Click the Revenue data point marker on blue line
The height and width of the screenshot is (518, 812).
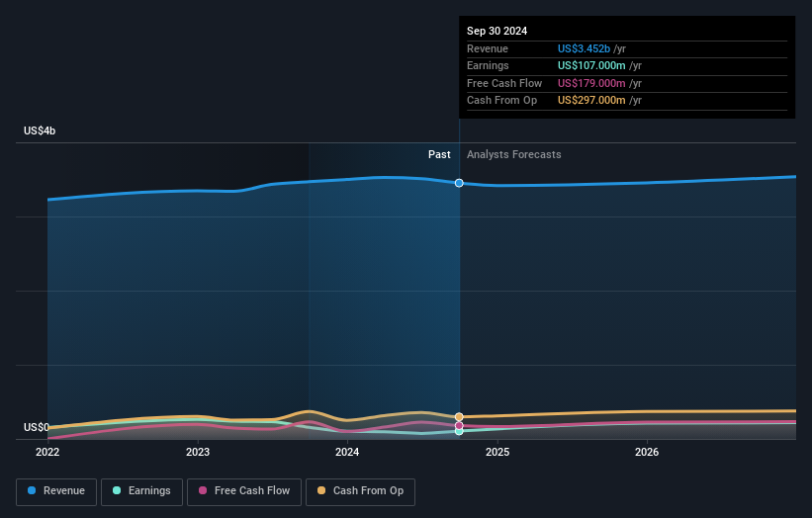click(x=459, y=183)
